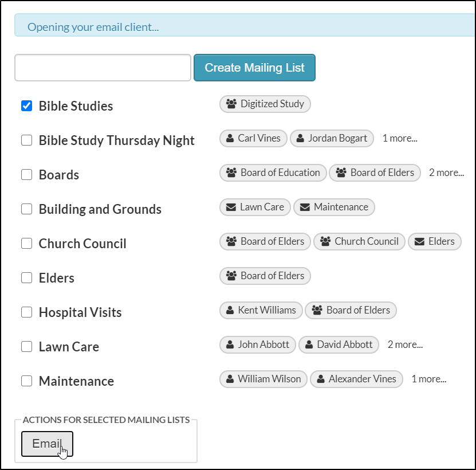Check the Boards mailing list checkbox

[26, 175]
